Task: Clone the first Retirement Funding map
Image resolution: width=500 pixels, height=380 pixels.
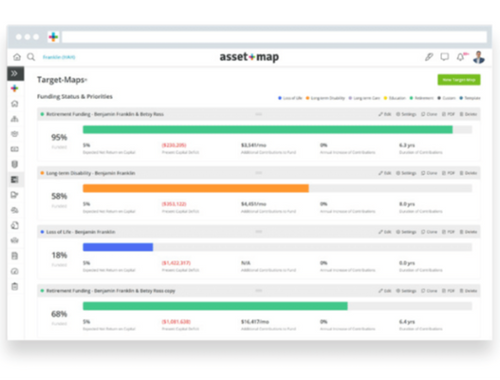Action: pos(429,114)
